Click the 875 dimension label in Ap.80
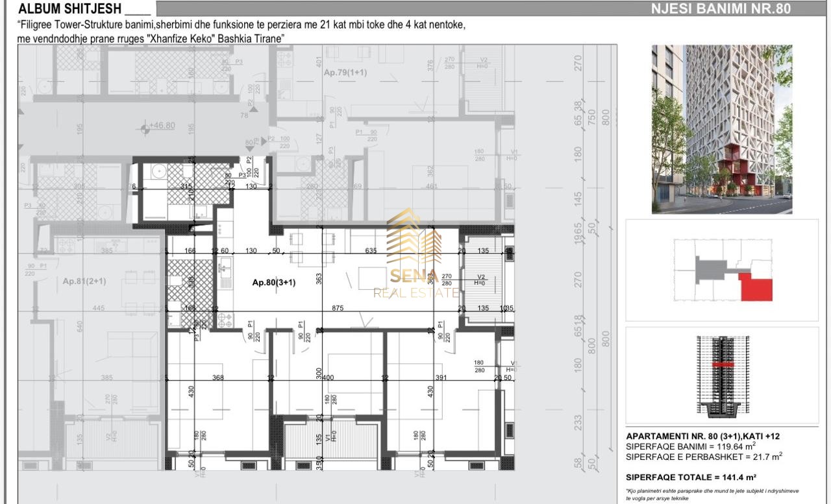 click(x=337, y=308)
